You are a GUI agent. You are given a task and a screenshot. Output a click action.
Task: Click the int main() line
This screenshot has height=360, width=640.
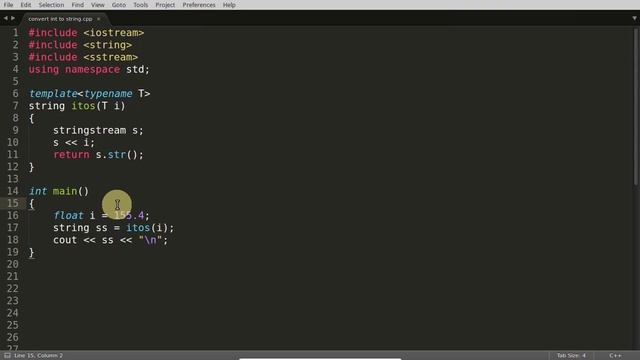[x=59, y=191]
